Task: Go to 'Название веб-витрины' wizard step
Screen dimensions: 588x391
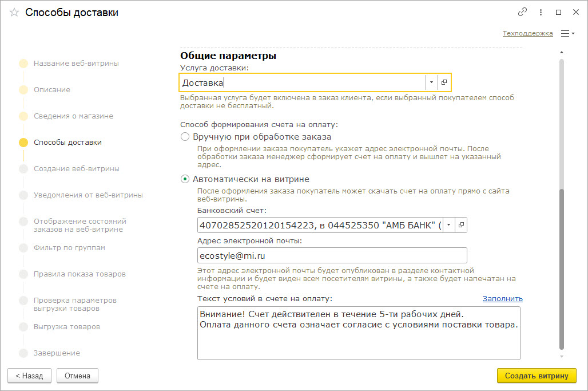Action: [x=76, y=64]
